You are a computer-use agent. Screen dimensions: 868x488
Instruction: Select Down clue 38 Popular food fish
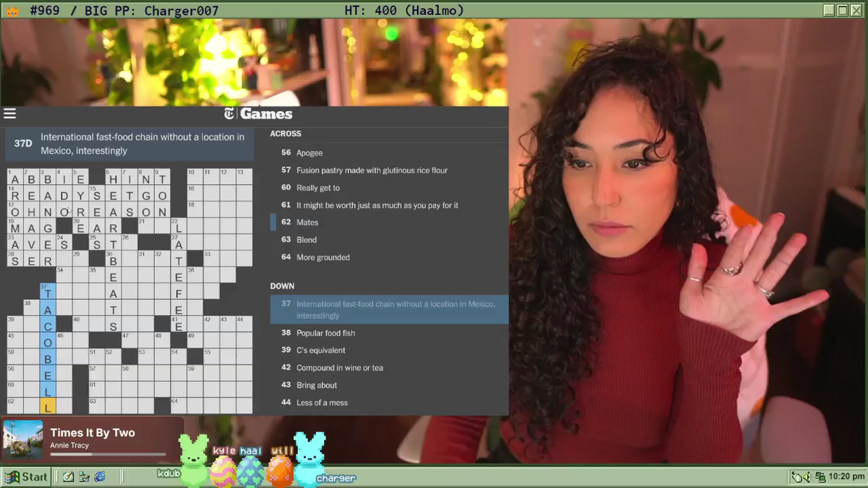point(389,333)
